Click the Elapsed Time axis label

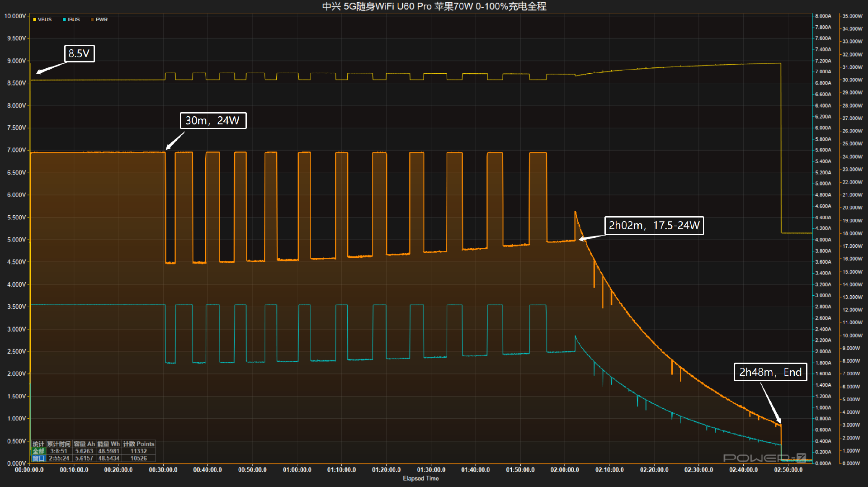pos(421,478)
